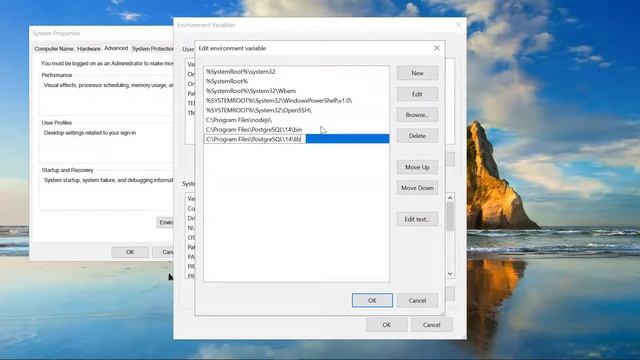Image resolution: width=640 pixels, height=360 pixels.
Task: Select the WindowsPowerShell\v1.0\ path entry
Action: [296, 100]
